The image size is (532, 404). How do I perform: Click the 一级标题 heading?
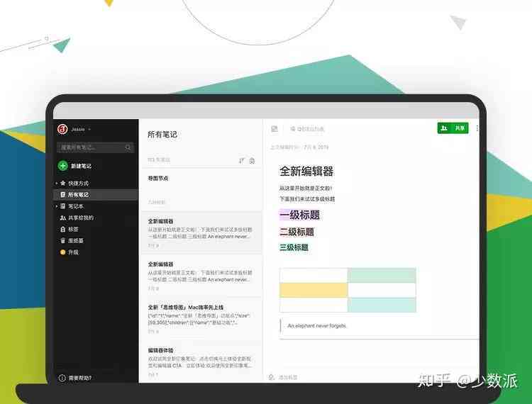[x=299, y=215]
